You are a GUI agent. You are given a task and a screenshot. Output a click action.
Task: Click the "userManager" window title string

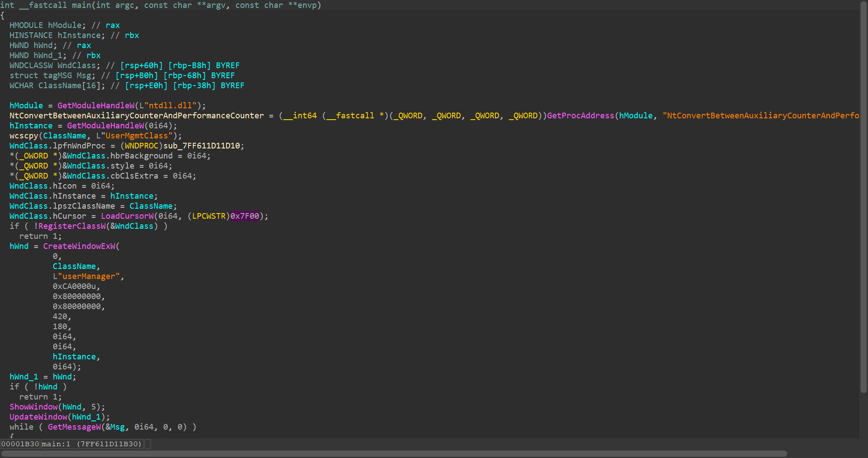pyautogui.click(x=89, y=276)
